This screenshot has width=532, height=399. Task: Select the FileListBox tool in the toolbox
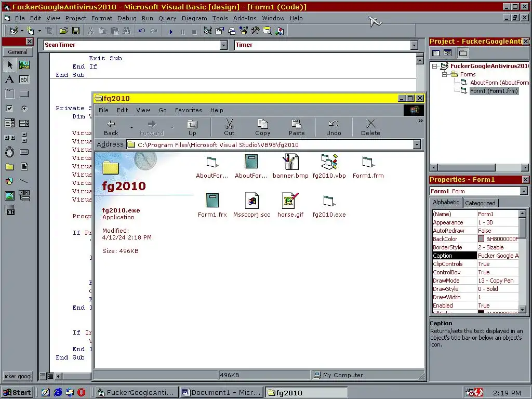[x=24, y=167]
